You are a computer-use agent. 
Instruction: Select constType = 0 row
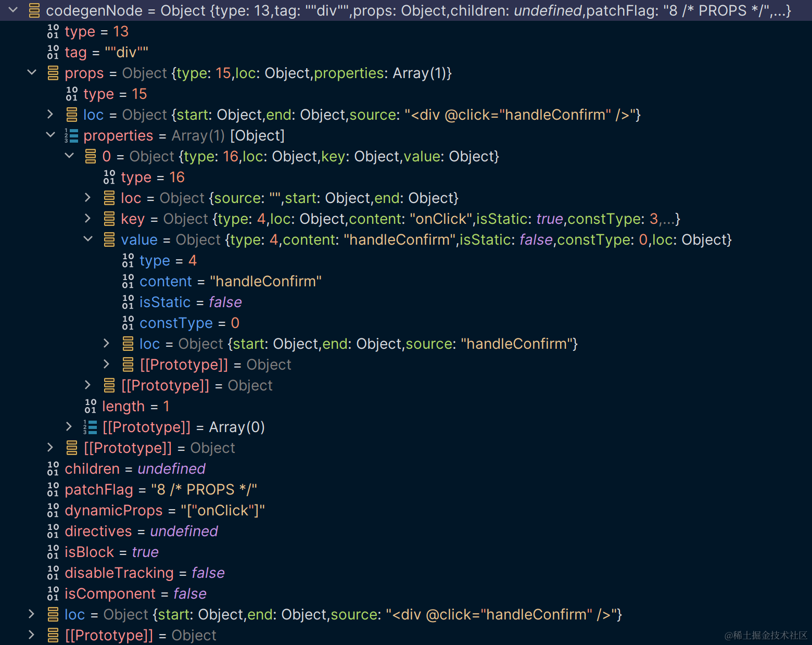coord(406,323)
